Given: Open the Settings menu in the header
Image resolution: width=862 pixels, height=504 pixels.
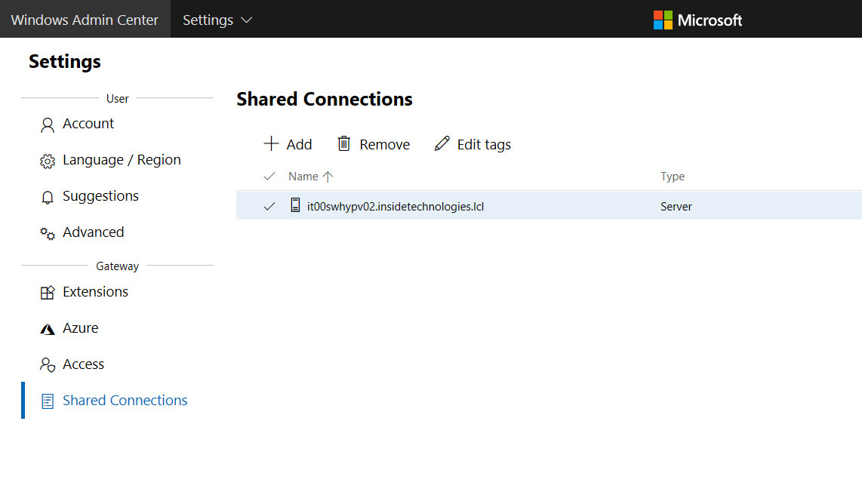Looking at the screenshot, I should pyautogui.click(x=217, y=20).
